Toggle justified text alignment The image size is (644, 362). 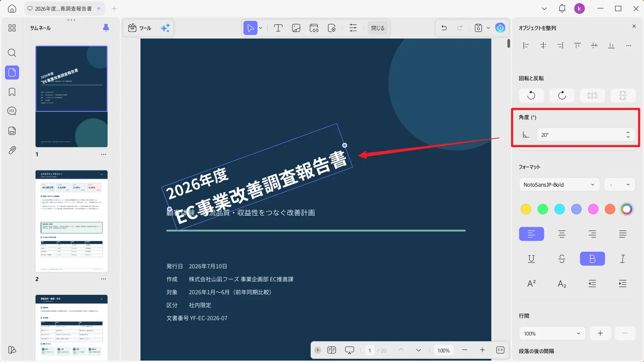[623, 234]
